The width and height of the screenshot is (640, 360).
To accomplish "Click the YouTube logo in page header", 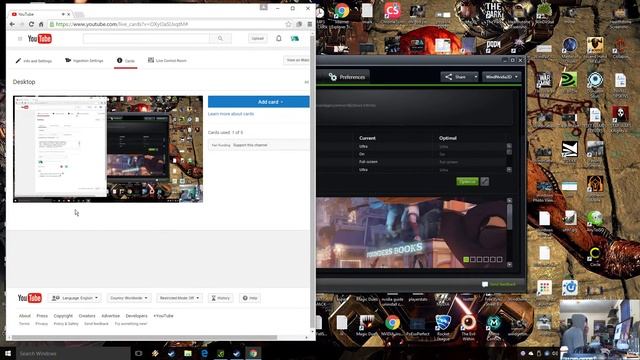I will pos(40,39).
